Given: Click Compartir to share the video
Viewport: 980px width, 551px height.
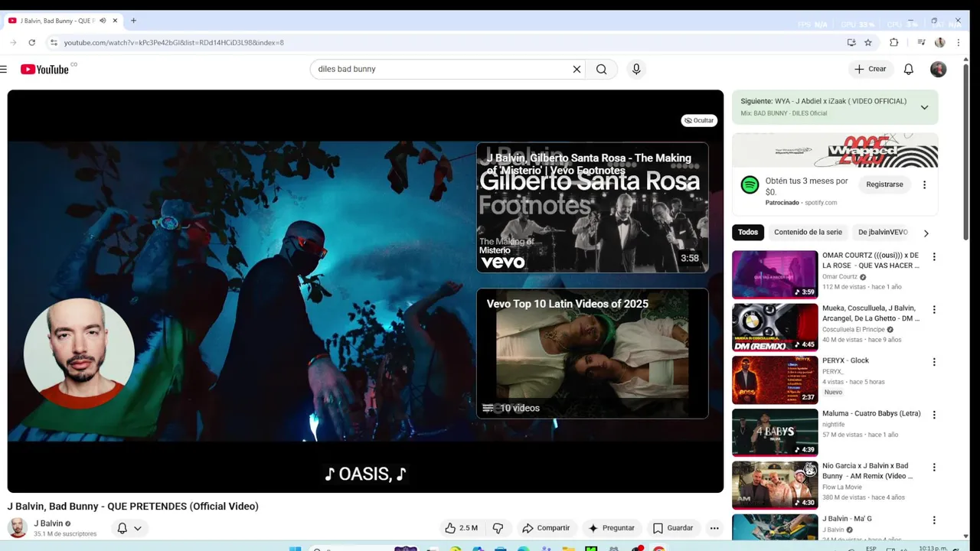Looking at the screenshot, I should (x=546, y=528).
